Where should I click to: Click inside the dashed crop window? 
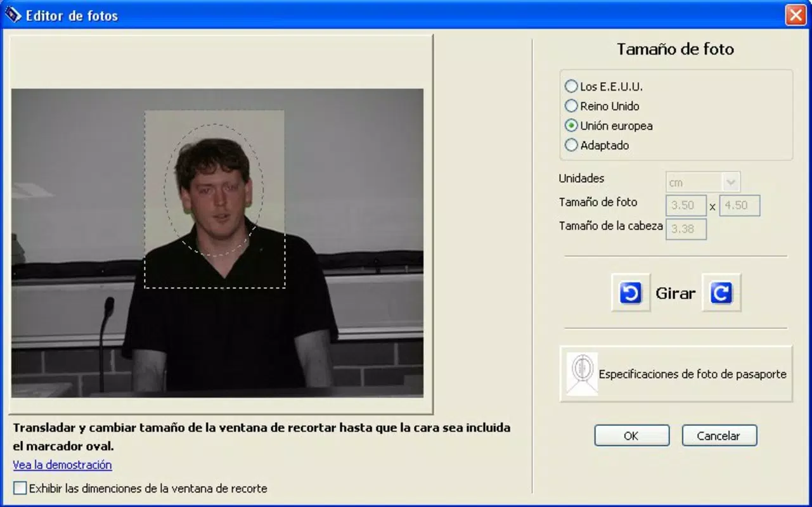coord(215,200)
